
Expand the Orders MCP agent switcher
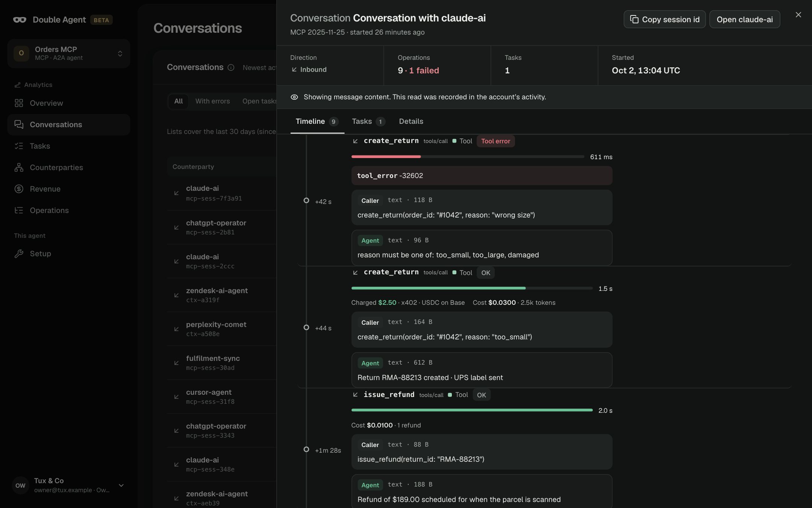(x=120, y=53)
